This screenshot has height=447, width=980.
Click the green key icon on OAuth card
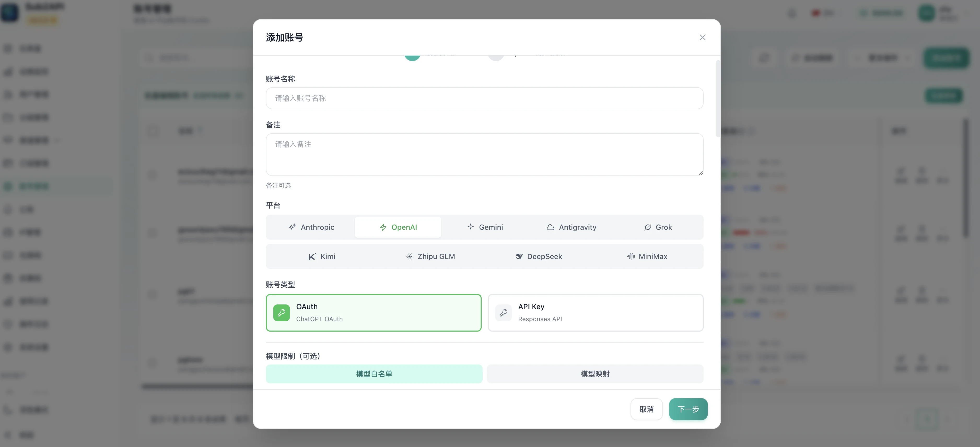pos(282,313)
